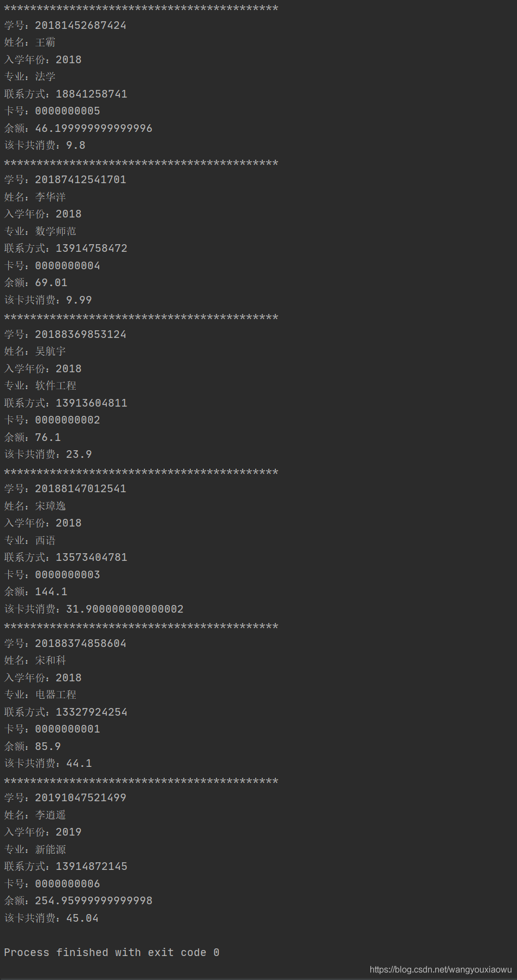Click the name 吴航宇 line
Image resolution: width=517 pixels, height=980 pixels.
click(35, 352)
